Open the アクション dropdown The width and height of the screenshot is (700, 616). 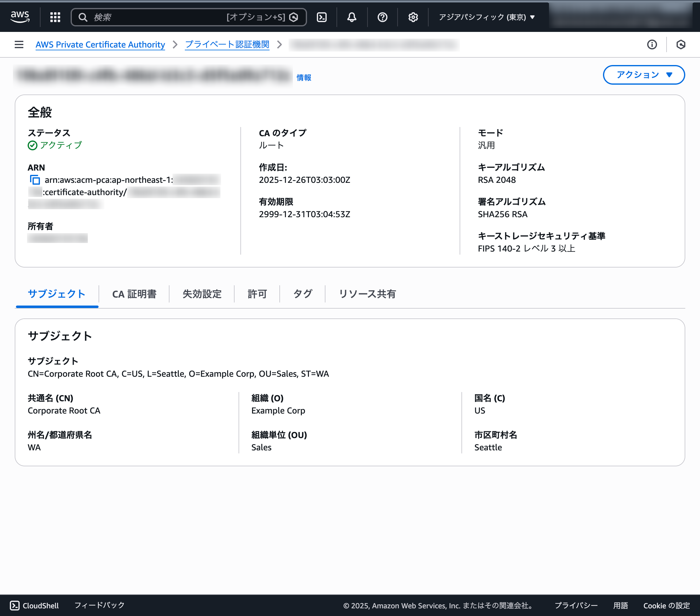[644, 75]
